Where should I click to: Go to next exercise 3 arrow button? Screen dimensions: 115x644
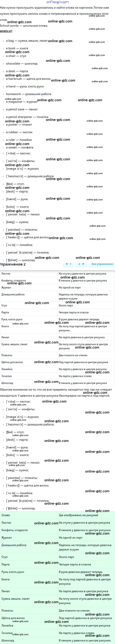coord(81,264)
